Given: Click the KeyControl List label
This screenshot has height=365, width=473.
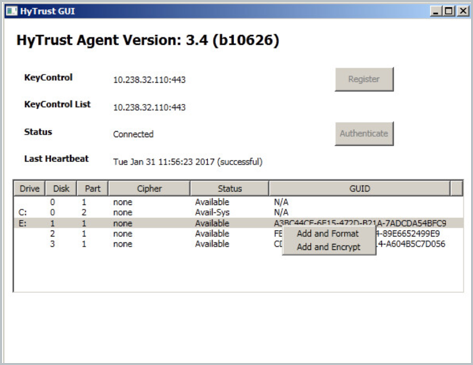Looking at the screenshot, I should point(57,104).
